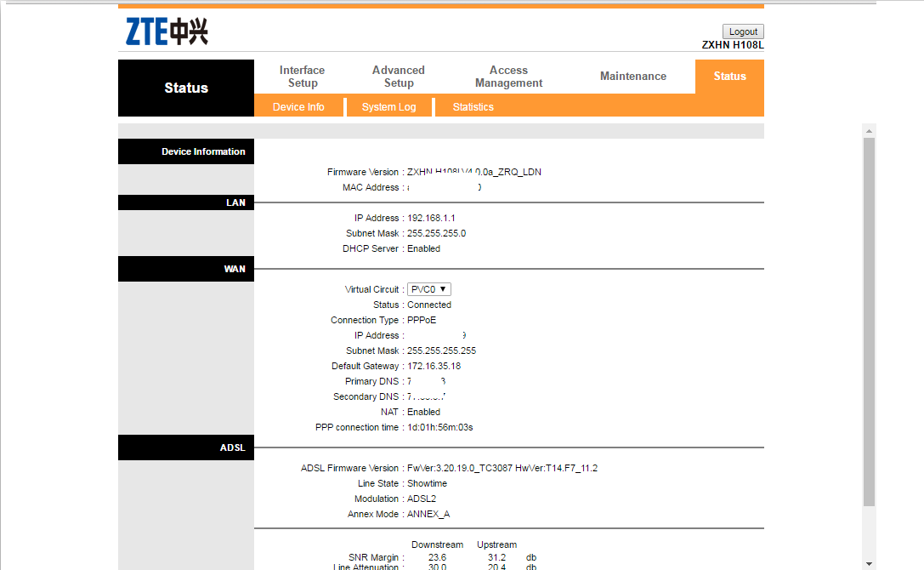The image size is (924, 570).
Task: Click the scrollbar down arrow
Action: (869, 564)
